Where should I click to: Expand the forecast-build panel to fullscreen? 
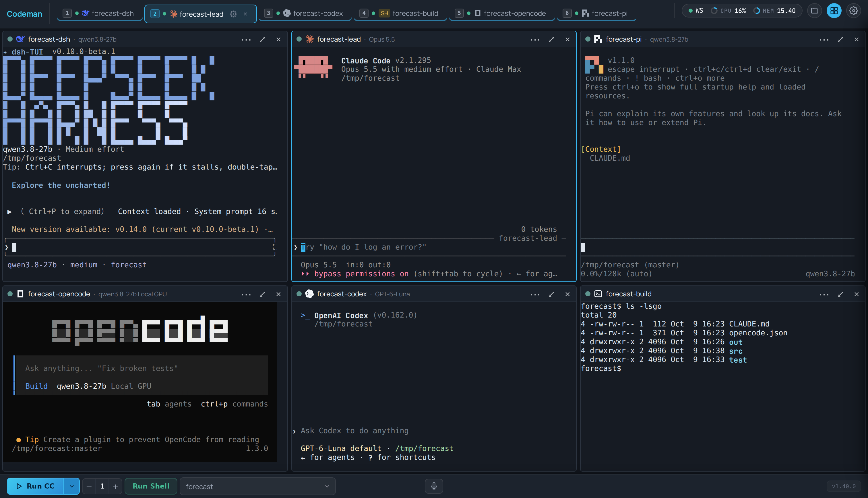(840, 294)
